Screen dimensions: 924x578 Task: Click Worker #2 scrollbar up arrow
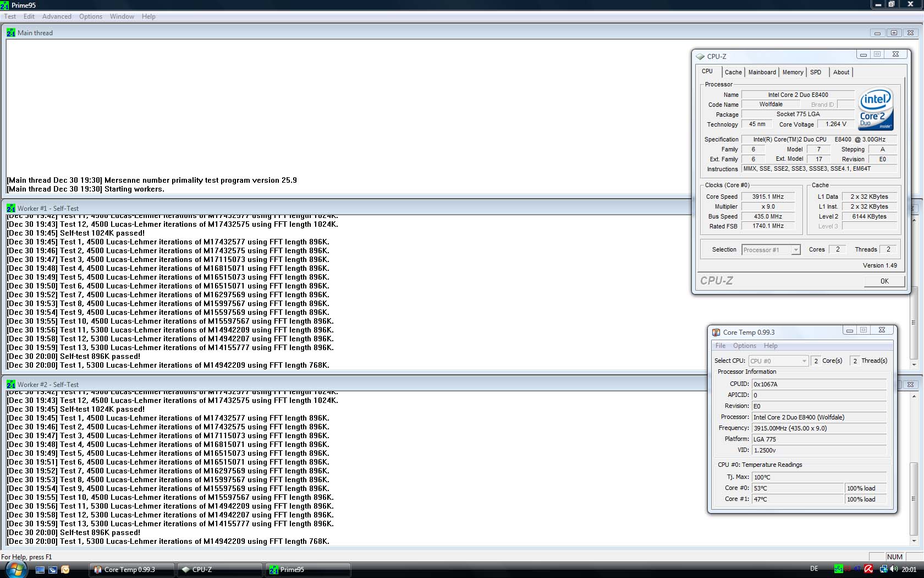click(914, 396)
